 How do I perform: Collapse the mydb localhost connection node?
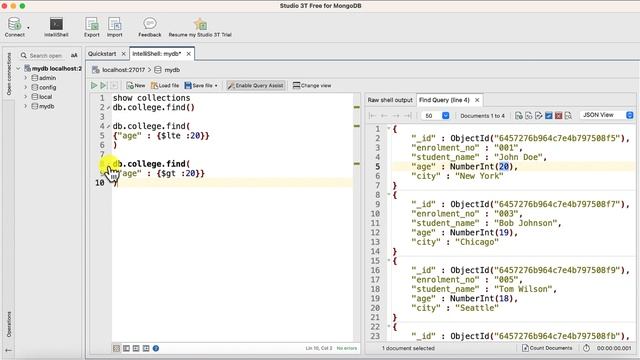click(x=18, y=69)
